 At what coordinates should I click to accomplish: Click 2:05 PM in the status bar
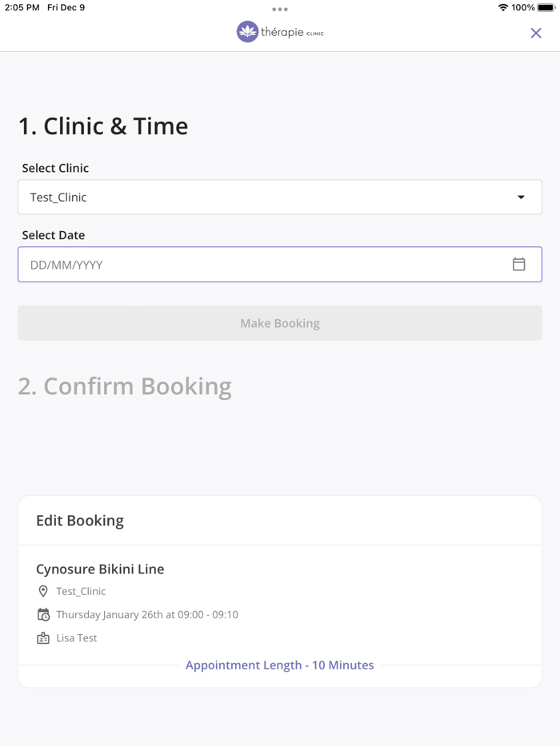click(x=18, y=7)
